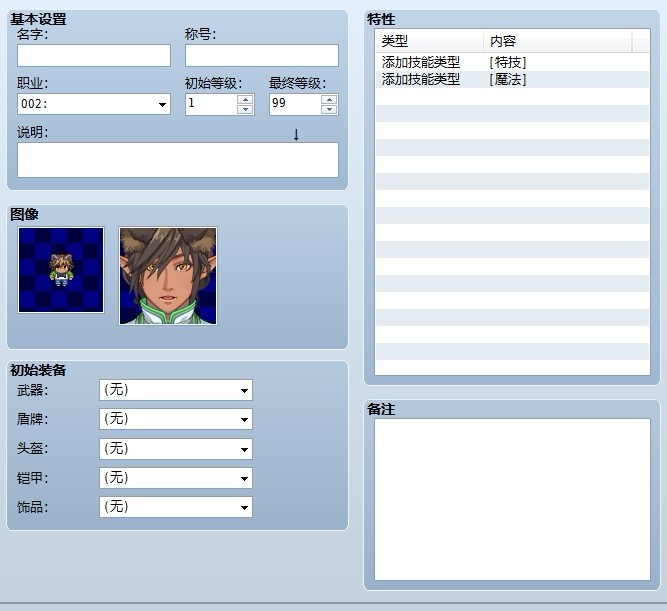Open the 铠甲 armor dropdown
The width and height of the screenshot is (667, 611).
176,478
